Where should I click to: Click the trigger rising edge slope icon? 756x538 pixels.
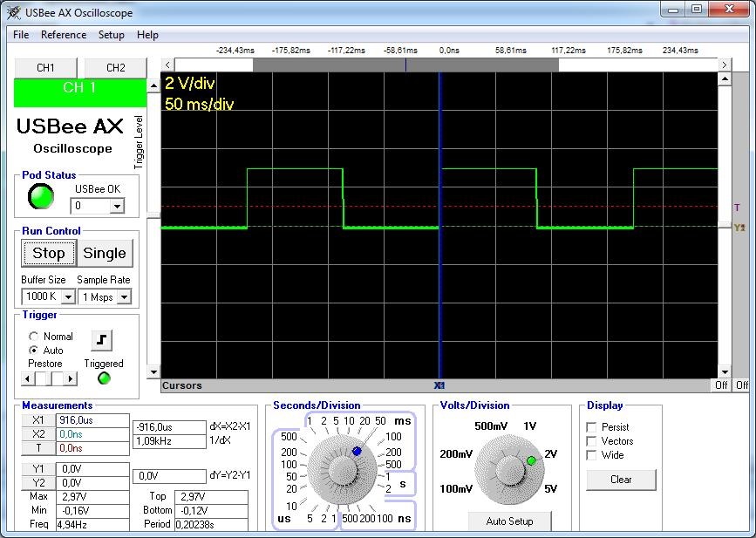(102, 340)
